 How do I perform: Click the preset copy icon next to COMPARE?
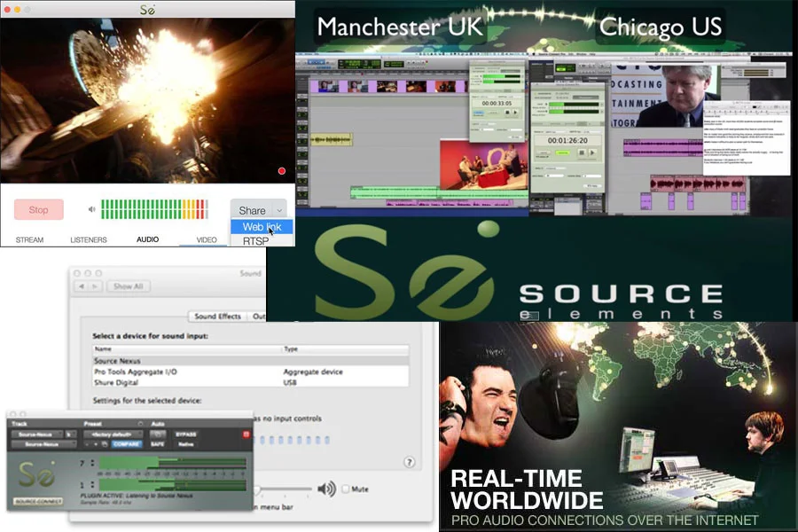105,444
